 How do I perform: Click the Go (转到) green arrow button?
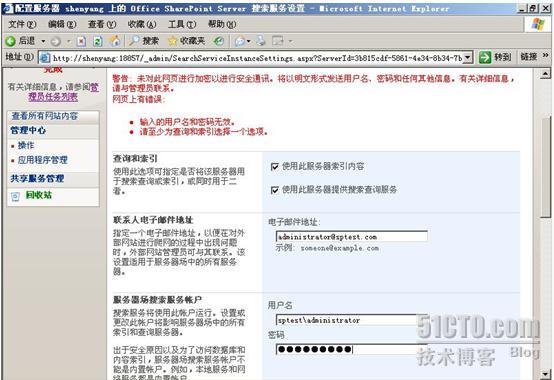(485, 57)
